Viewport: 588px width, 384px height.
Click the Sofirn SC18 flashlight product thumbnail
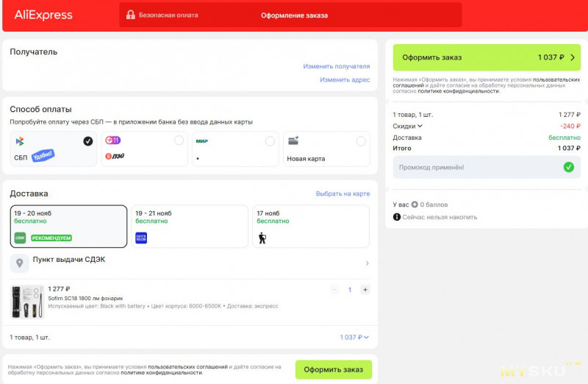27,301
